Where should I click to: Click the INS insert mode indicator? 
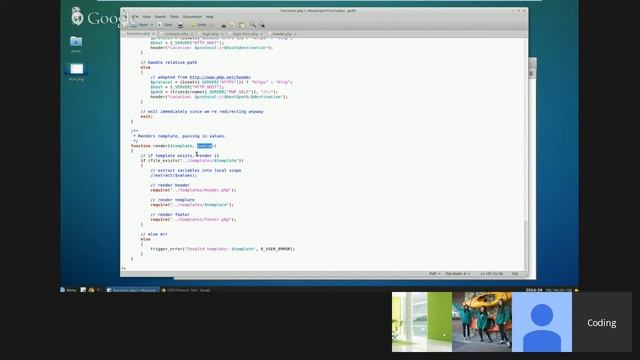pos(515,273)
